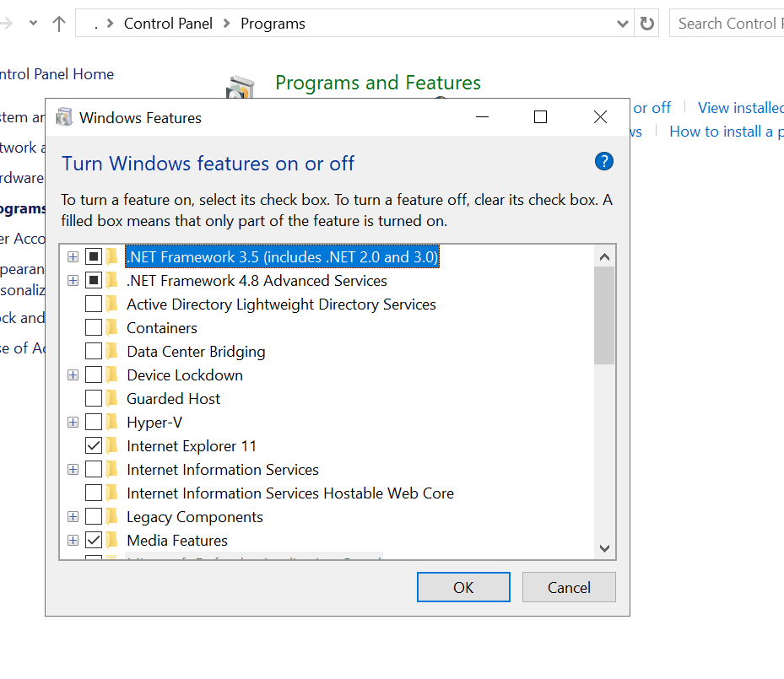Image resolution: width=784 pixels, height=679 pixels.
Task: Click the folder icon beside Internet Explorer 11
Action: click(112, 445)
